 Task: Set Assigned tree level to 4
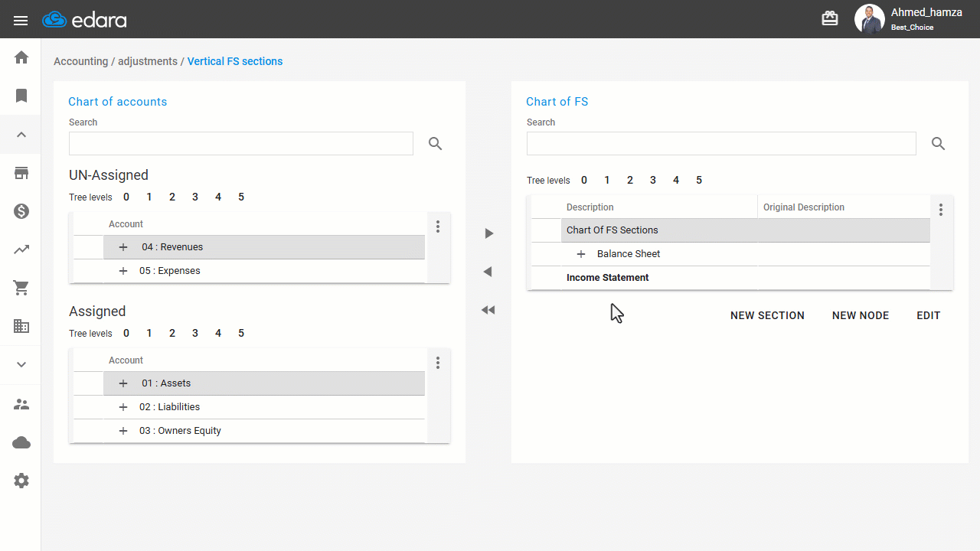click(218, 334)
